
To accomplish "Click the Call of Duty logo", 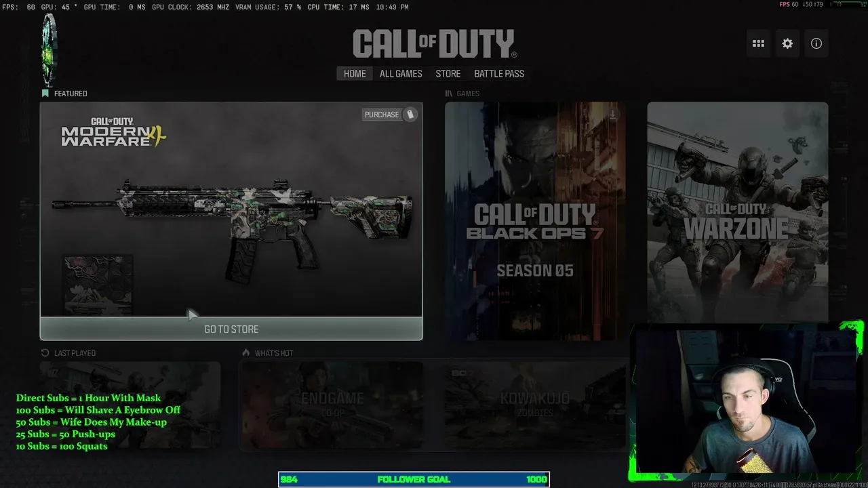I will pyautogui.click(x=434, y=44).
